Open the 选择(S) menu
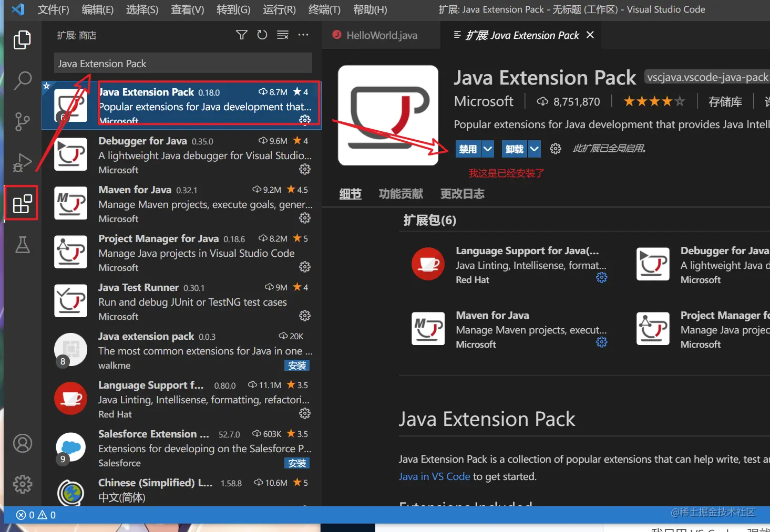Viewport: 770px width, 532px height. click(x=142, y=9)
